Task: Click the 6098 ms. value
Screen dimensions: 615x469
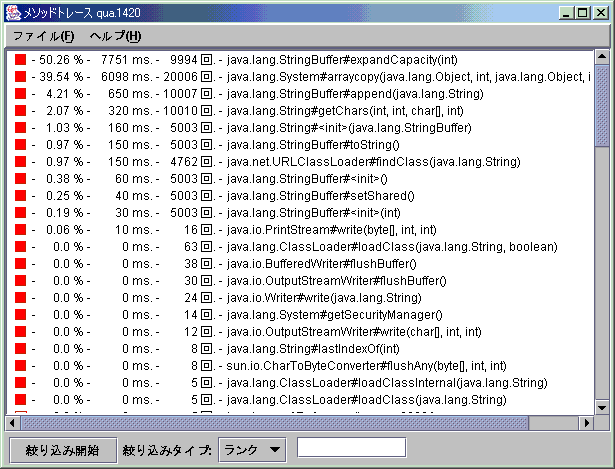Action: [x=126, y=76]
